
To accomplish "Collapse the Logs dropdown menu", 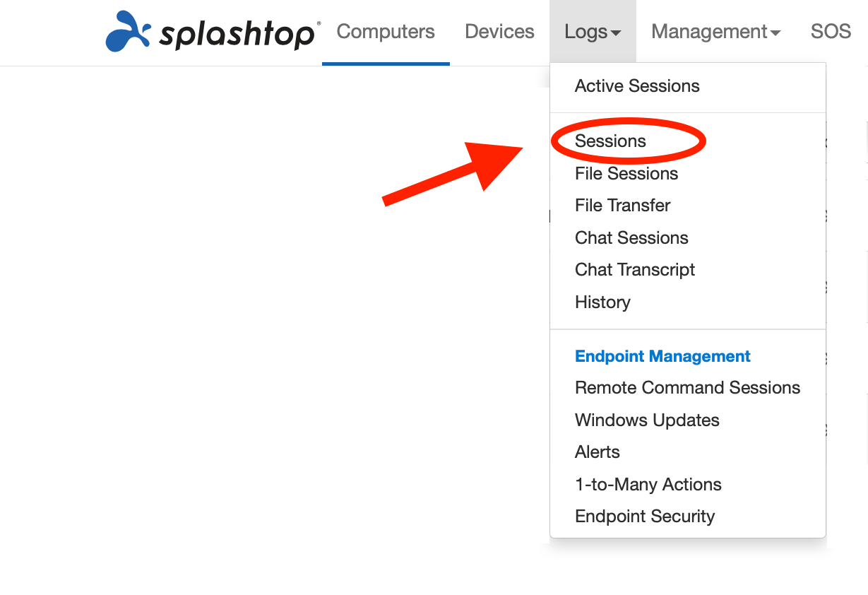I will 593,32.
